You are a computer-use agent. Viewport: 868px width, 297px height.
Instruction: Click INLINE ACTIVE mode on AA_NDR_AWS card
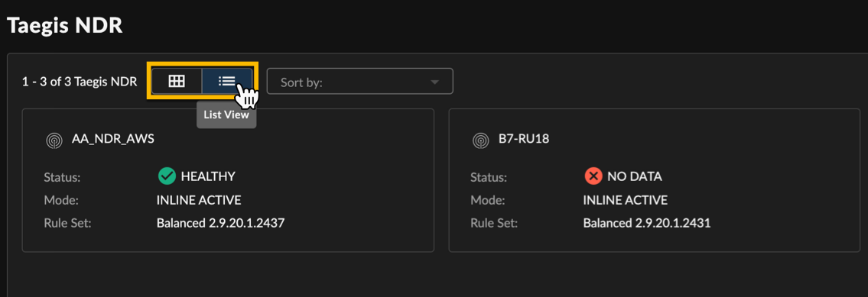(199, 200)
